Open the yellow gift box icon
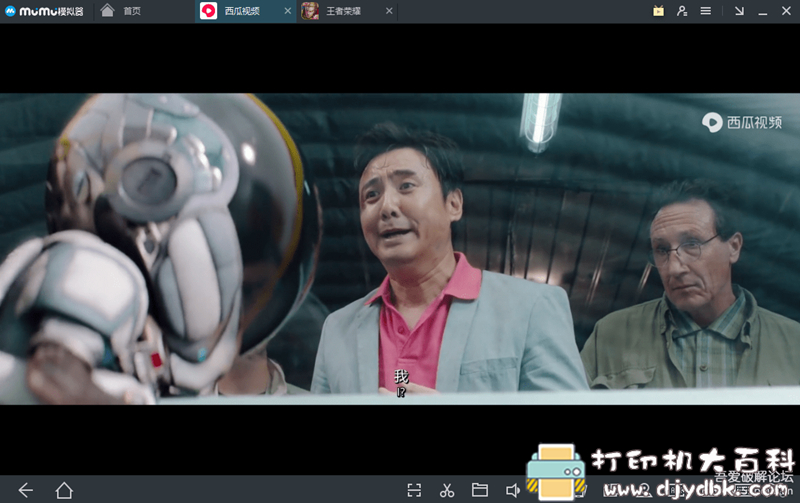Viewport: 800px width, 503px height. [659, 11]
